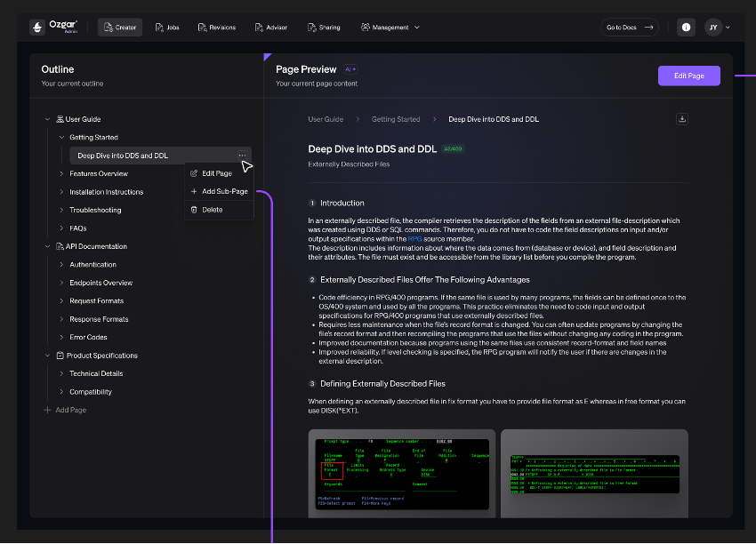Click the Defining Externally Described Files heading
Image resolution: width=756 pixels, height=544 pixels.
coord(382,383)
